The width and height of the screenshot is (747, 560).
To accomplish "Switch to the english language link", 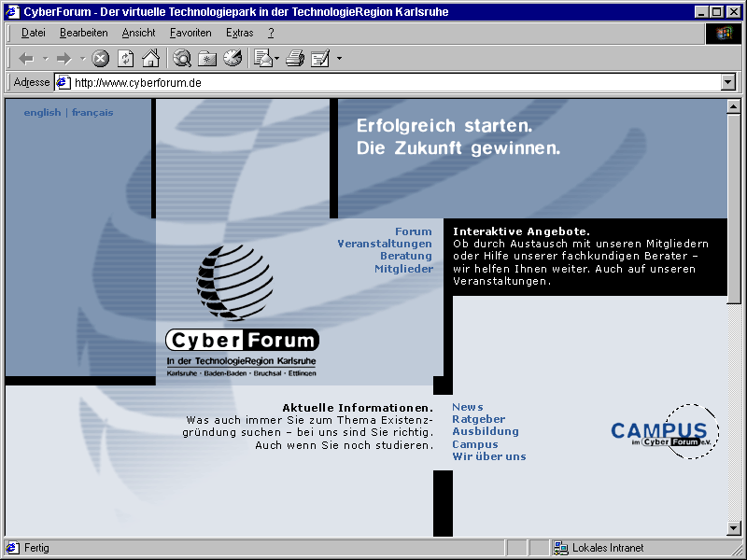I will [42, 112].
